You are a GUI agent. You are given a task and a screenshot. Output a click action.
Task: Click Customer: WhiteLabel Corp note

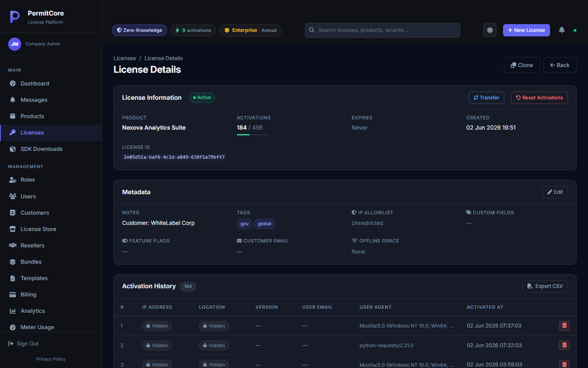coord(158,223)
